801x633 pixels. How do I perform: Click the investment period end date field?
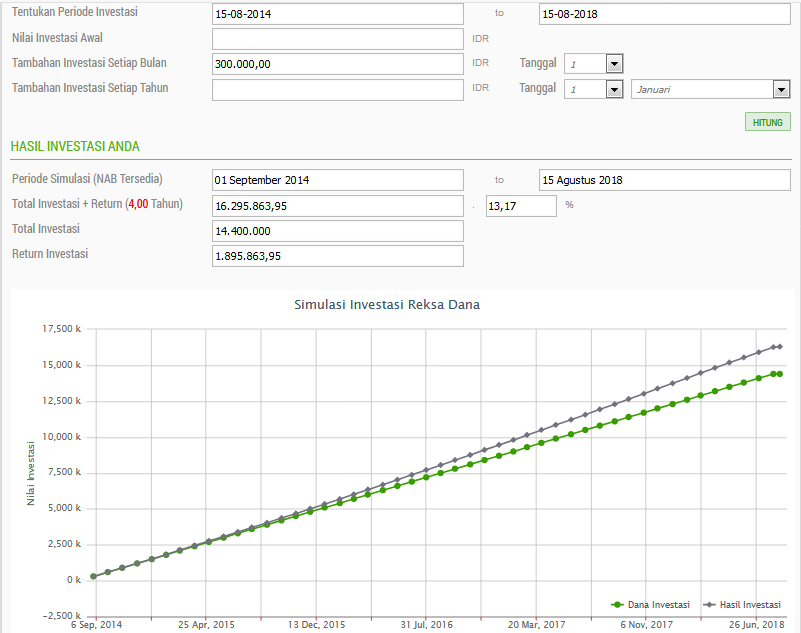click(664, 14)
